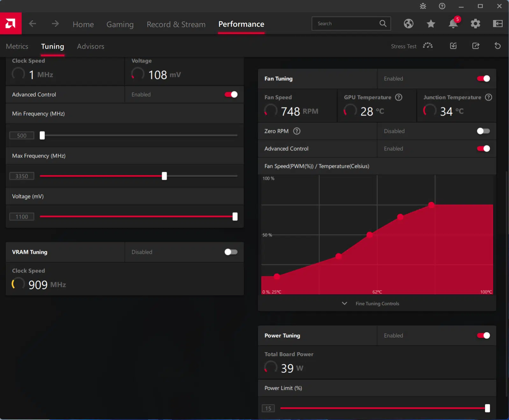Click the favorites star icon

point(431,24)
